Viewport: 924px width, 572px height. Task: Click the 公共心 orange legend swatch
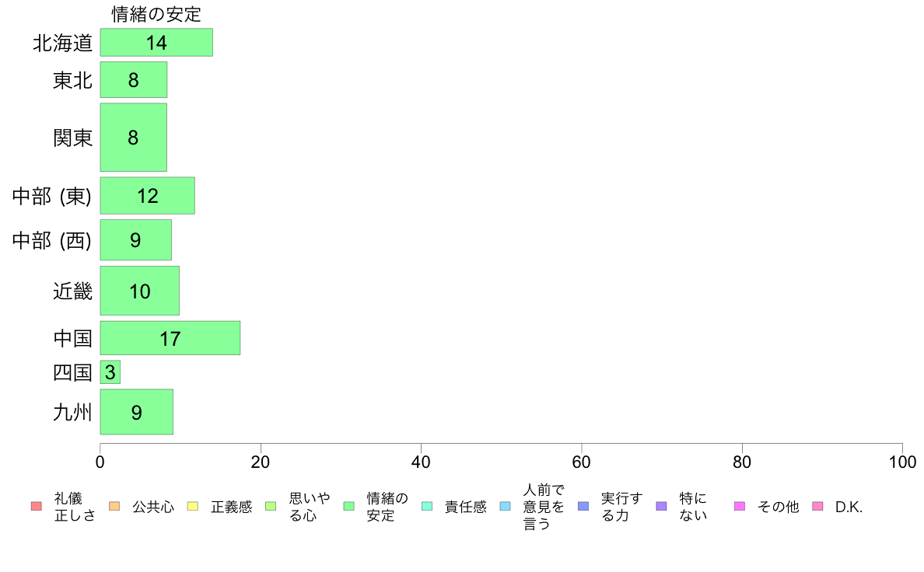point(114,506)
